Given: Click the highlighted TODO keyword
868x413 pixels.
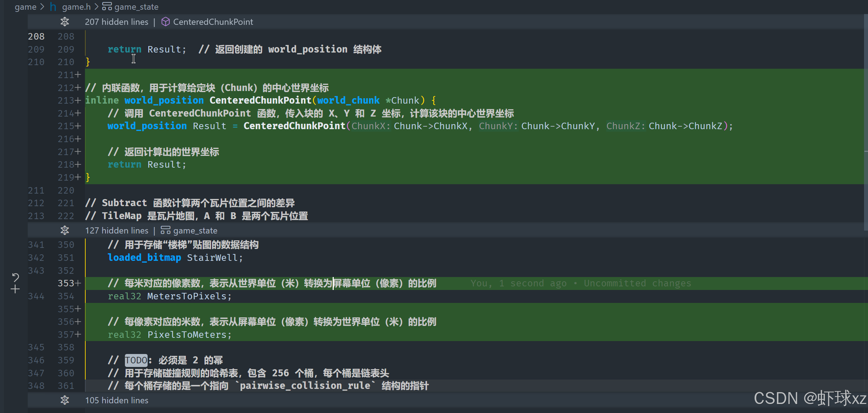Looking at the screenshot, I should [x=136, y=360].
